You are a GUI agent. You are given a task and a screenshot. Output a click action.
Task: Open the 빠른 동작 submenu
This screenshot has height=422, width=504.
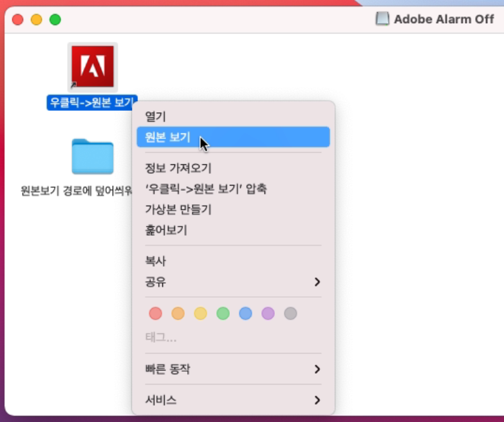(x=234, y=369)
